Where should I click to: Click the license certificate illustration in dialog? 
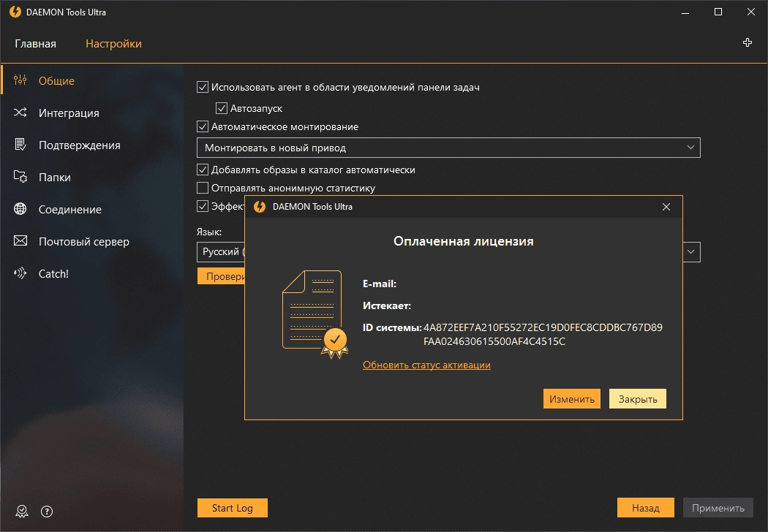[x=315, y=313]
